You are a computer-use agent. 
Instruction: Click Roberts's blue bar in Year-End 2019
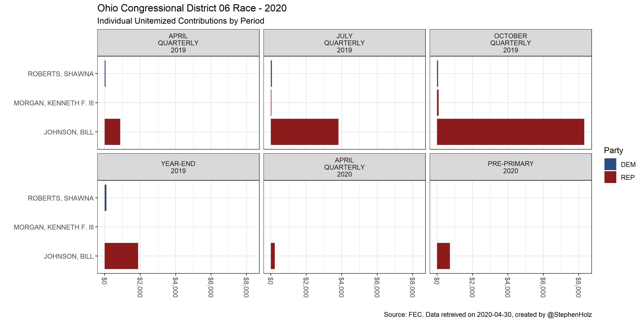pyautogui.click(x=106, y=198)
